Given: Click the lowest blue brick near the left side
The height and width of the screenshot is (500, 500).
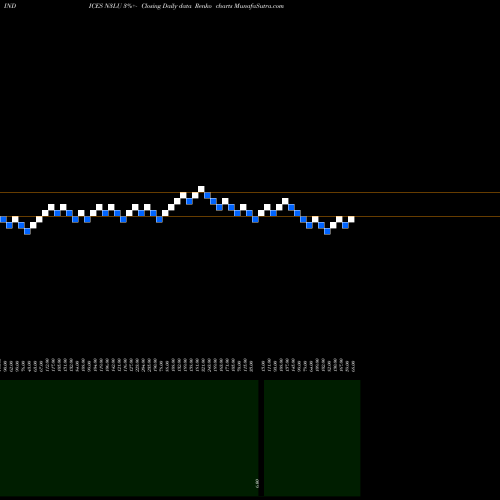Looking at the screenshot, I should point(27,231).
